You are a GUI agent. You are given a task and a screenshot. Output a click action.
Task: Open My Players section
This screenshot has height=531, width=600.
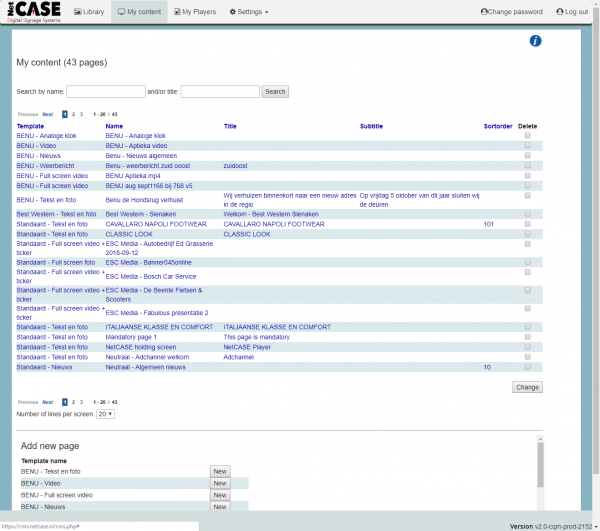(195, 12)
